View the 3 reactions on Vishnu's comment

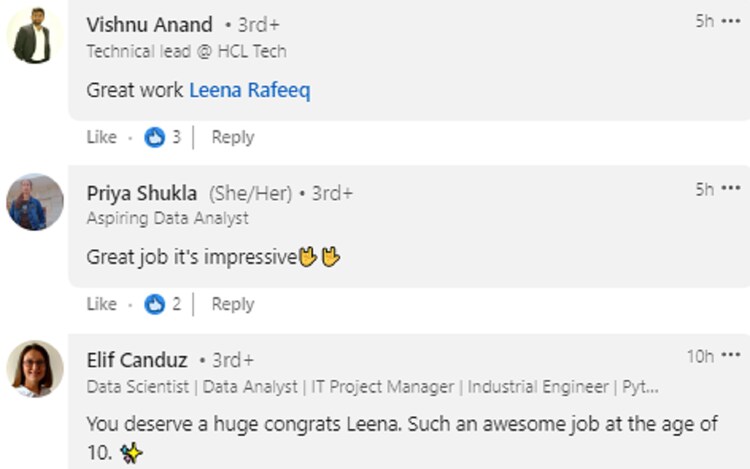coord(176,137)
